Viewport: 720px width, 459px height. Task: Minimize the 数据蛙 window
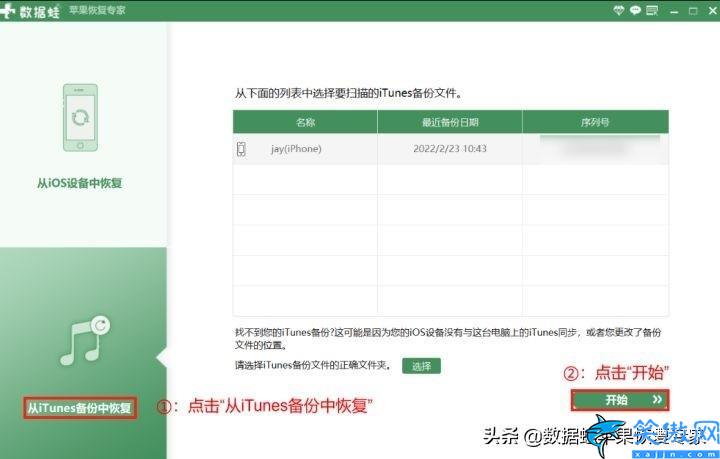coord(674,11)
